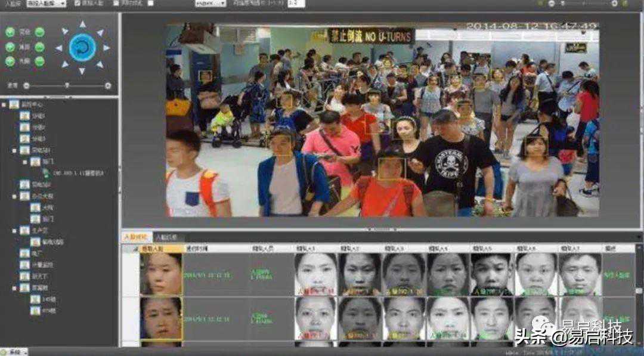
Task: Toggle the third empty checkbox in top toolbar
Action: 150,3
